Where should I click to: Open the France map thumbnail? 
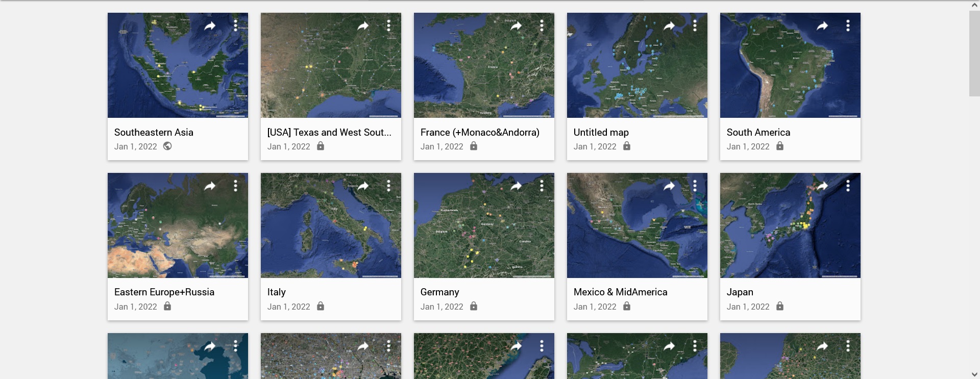[x=484, y=65]
